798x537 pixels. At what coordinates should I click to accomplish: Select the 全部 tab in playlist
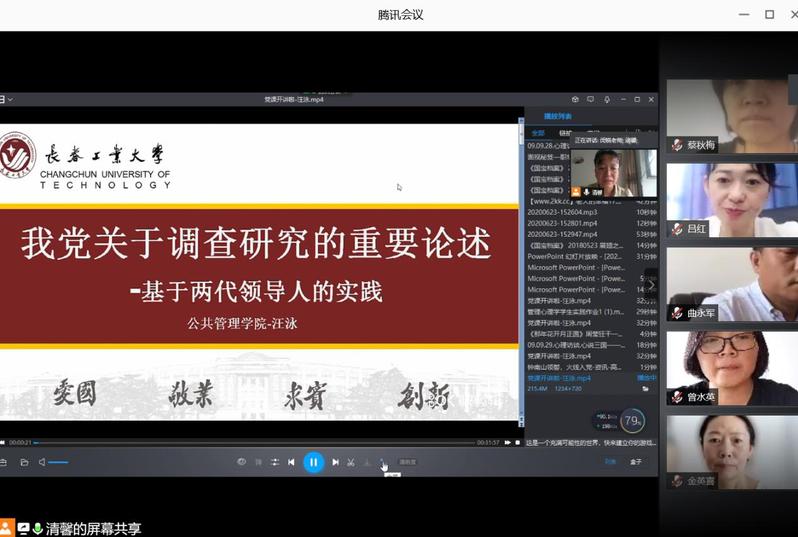[538, 132]
